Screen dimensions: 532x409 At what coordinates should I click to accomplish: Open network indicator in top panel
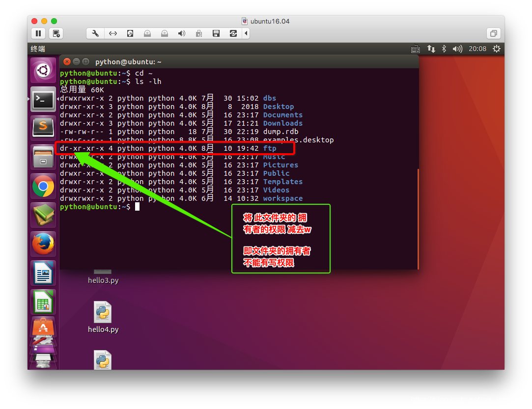[431, 49]
